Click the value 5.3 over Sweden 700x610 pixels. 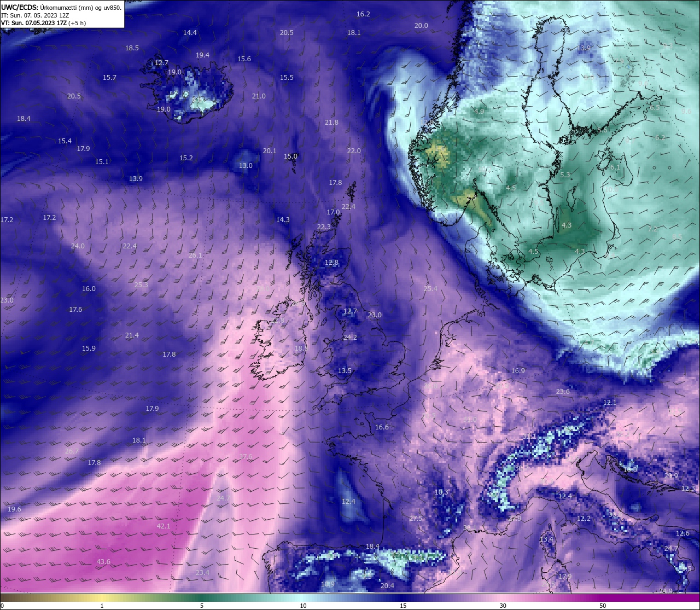click(x=565, y=175)
